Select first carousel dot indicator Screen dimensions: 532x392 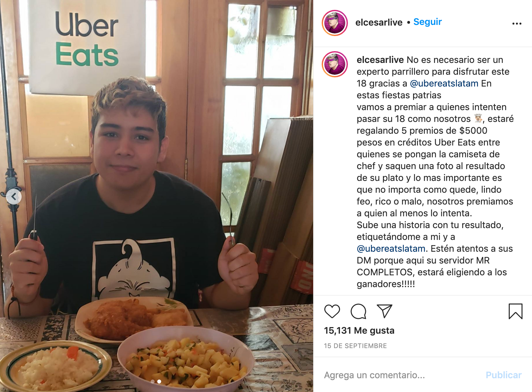coord(153,382)
